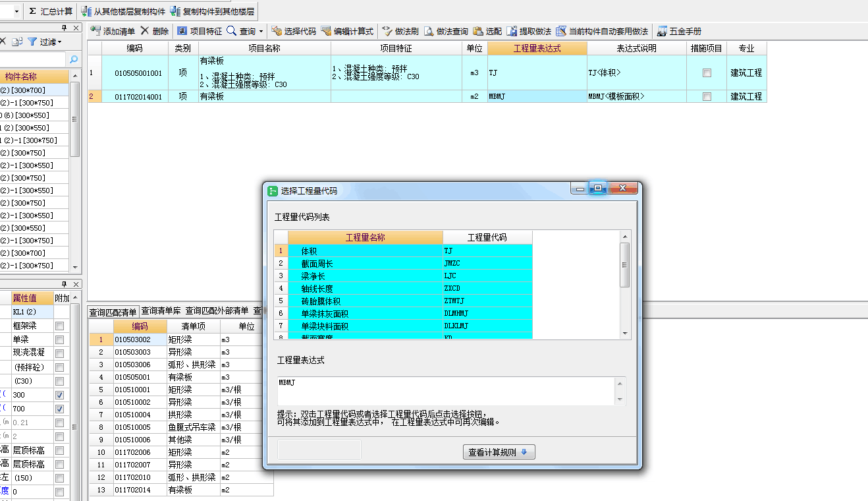Click the code list scrollbar down arrow
Screen dimensions: 868x501
pyautogui.click(x=625, y=334)
